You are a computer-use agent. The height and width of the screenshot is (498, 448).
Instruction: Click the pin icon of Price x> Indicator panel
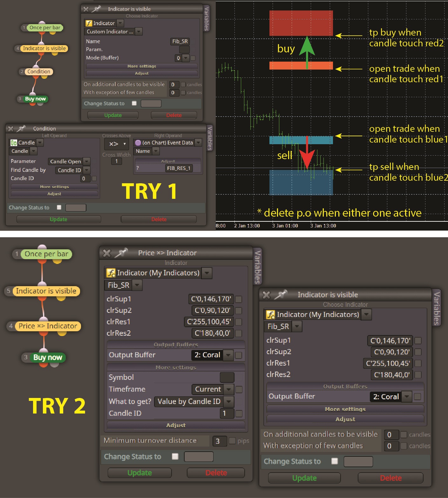click(x=121, y=253)
